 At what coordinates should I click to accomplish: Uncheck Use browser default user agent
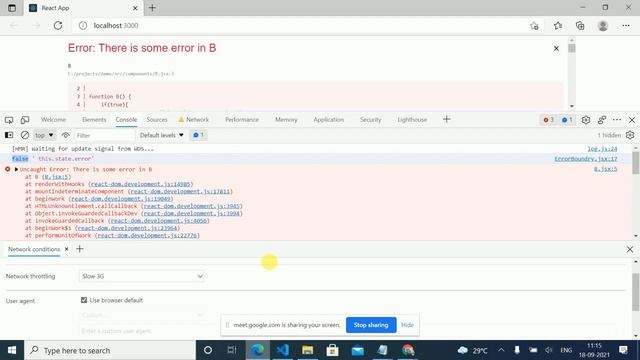(84, 300)
